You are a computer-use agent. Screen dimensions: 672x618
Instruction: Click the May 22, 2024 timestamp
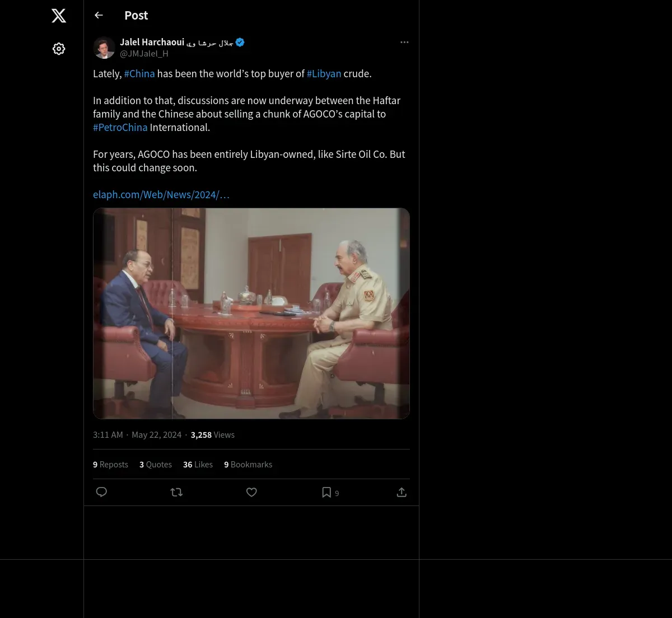156,435
